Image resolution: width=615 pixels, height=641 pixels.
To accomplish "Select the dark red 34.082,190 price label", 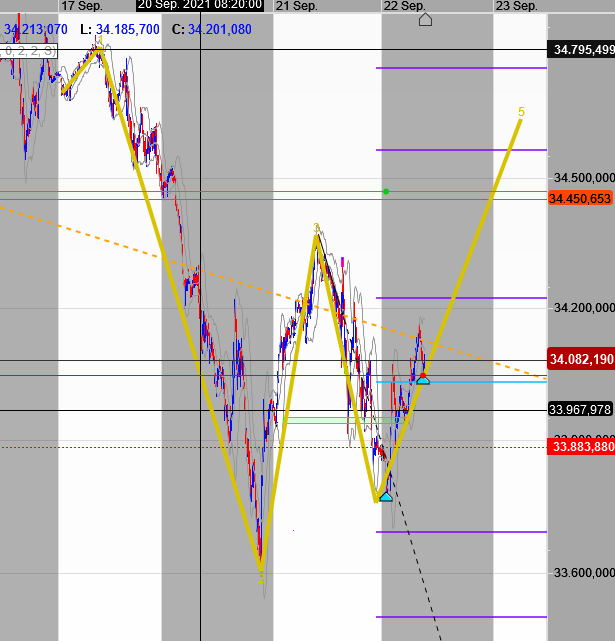I will click(581, 359).
